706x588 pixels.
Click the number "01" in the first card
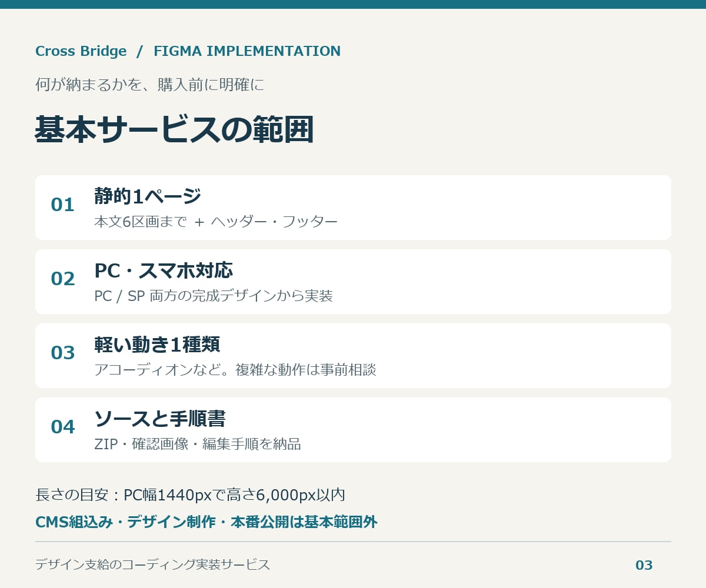pyautogui.click(x=63, y=205)
